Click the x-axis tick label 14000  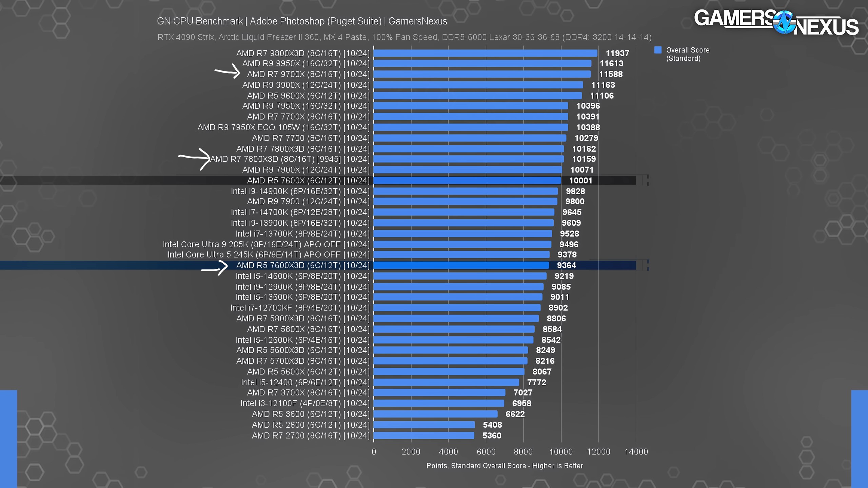click(x=636, y=452)
